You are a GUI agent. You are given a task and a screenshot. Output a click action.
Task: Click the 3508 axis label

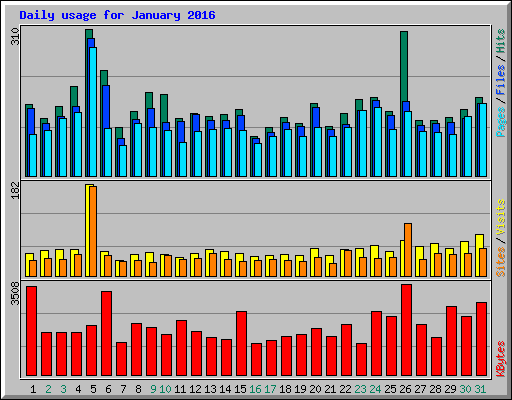coord(15,293)
